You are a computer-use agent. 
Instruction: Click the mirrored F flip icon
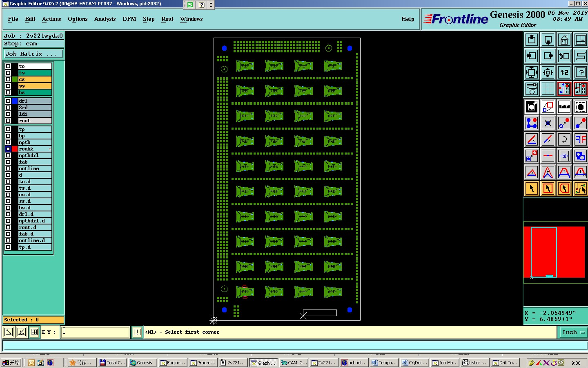coord(580,139)
